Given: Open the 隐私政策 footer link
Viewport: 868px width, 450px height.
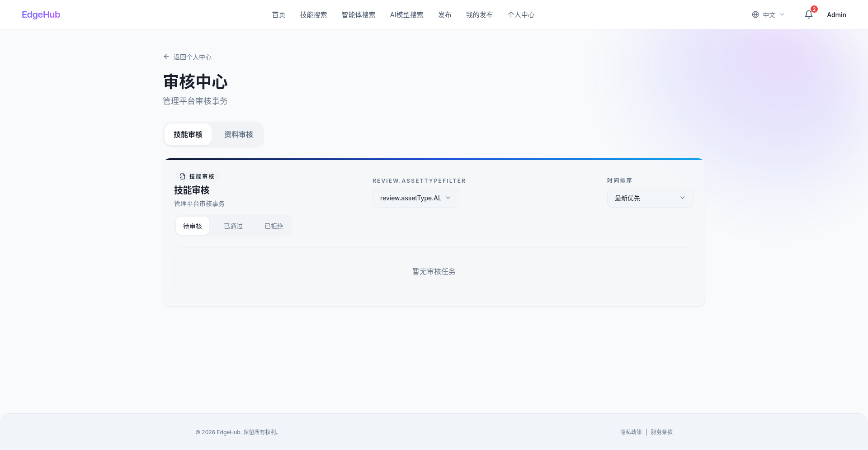Looking at the screenshot, I should 631,432.
